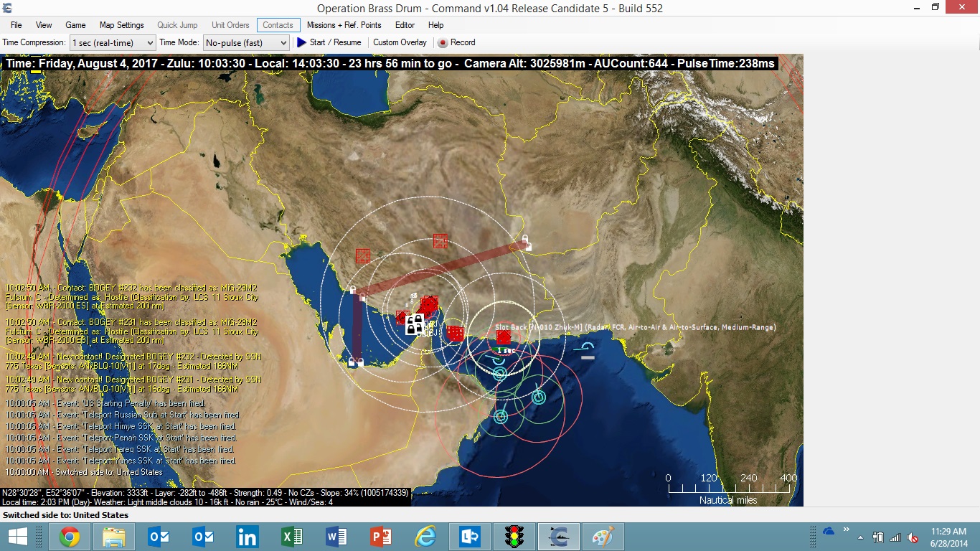Click the Command app icon in title bar
Image resolution: width=980 pixels, height=551 pixels.
point(8,8)
